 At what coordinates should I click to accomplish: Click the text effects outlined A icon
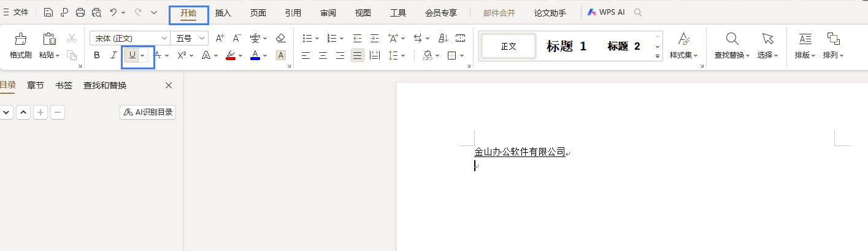(x=206, y=55)
